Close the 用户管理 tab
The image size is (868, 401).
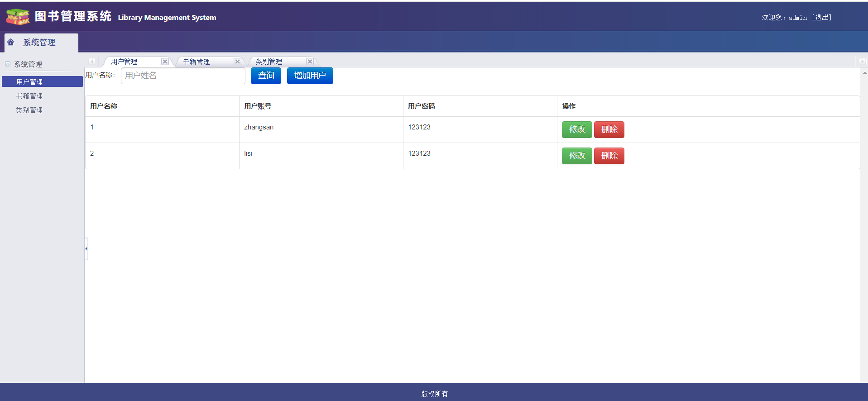point(165,62)
